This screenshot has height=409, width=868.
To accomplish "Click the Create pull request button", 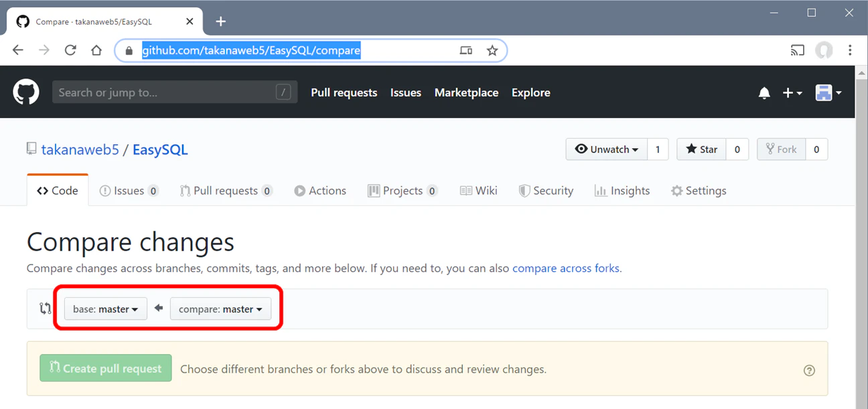I will (106, 368).
